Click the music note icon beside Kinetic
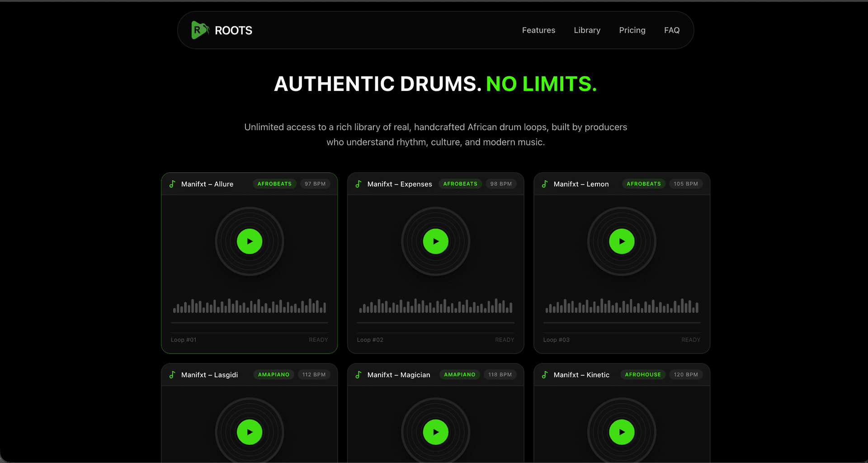 pyautogui.click(x=545, y=375)
